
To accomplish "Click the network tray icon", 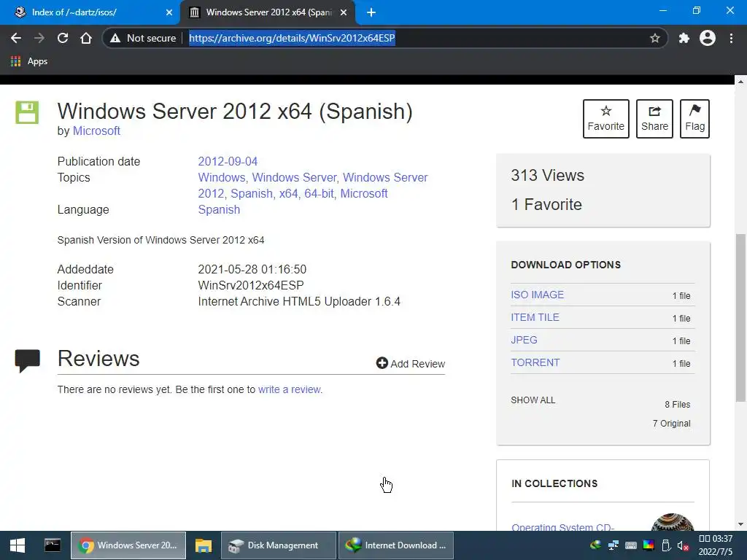I will coord(613,545).
